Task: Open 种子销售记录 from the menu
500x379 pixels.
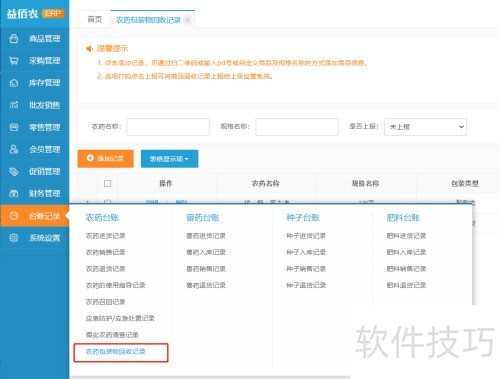Action: [306, 269]
